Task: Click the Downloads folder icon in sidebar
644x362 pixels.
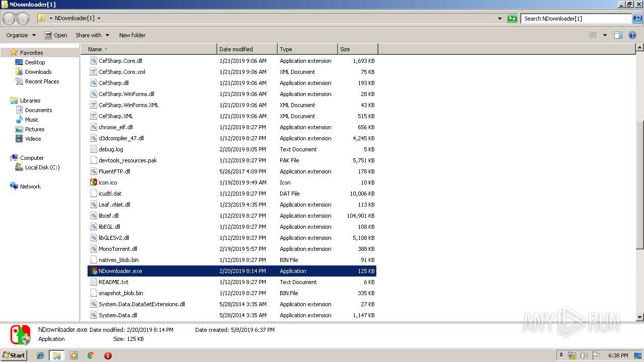Action: pos(19,72)
